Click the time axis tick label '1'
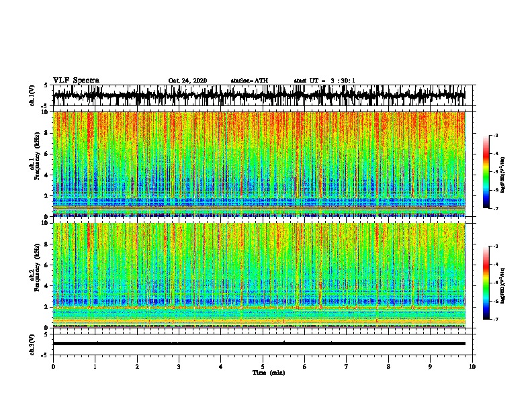532x411 pixels. click(x=95, y=367)
